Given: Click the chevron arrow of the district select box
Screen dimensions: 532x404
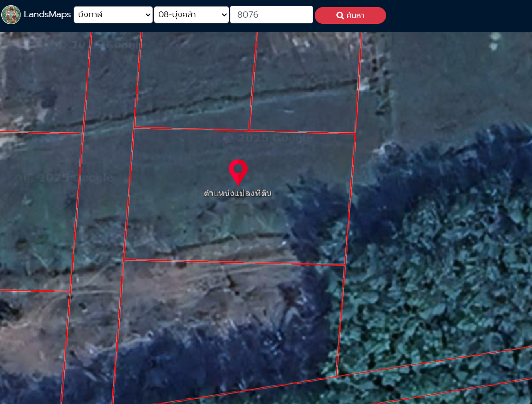Looking at the screenshot, I should click(x=224, y=15).
